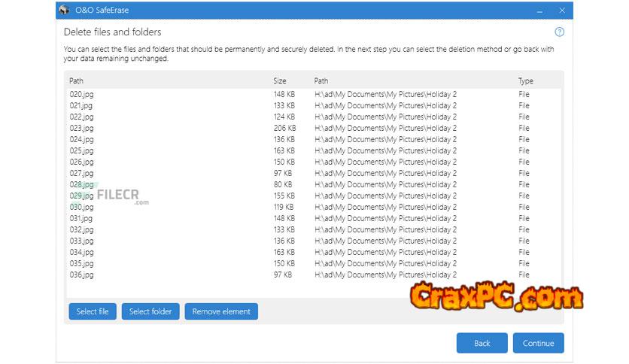The image size is (629, 364).
Task: Select the 034.jpg file row
Action: (314, 252)
